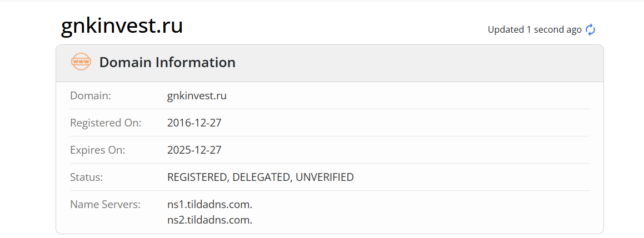Click the REGISTERED, DELEGATED, UNVERIFIED status text
This screenshot has height=238, width=644.
pyautogui.click(x=261, y=178)
